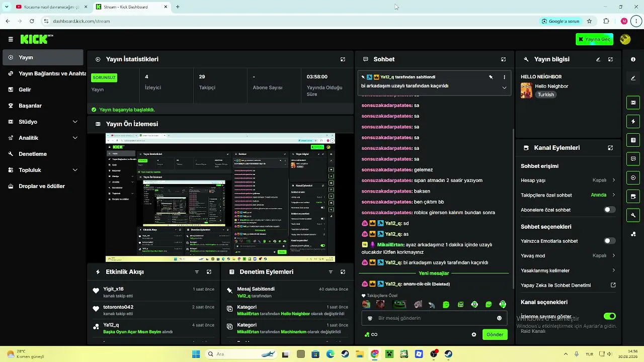Open Chrome from the Windows taskbar

point(374,354)
